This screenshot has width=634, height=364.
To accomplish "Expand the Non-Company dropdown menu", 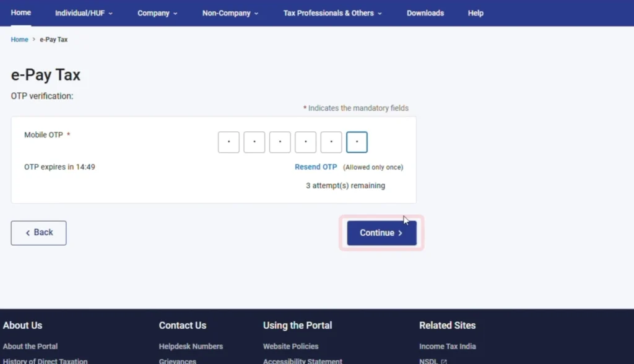I will point(230,13).
